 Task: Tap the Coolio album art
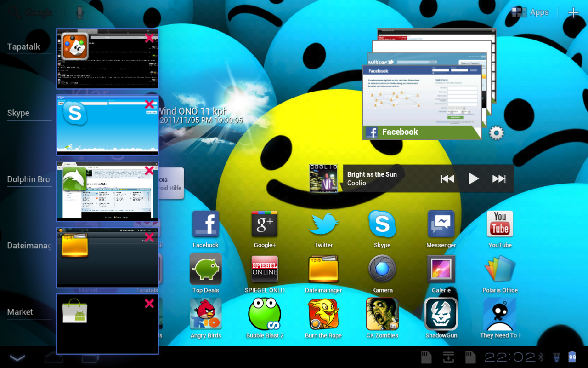[323, 178]
